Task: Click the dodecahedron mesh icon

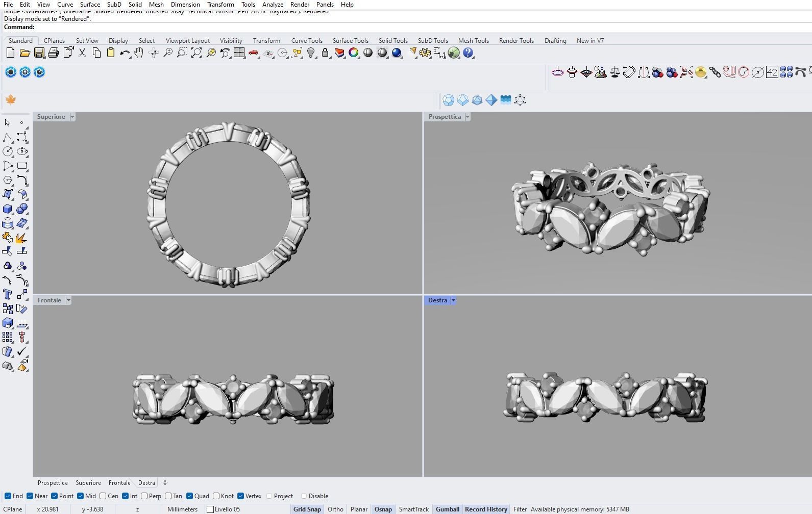Action: pyautogui.click(x=449, y=100)
